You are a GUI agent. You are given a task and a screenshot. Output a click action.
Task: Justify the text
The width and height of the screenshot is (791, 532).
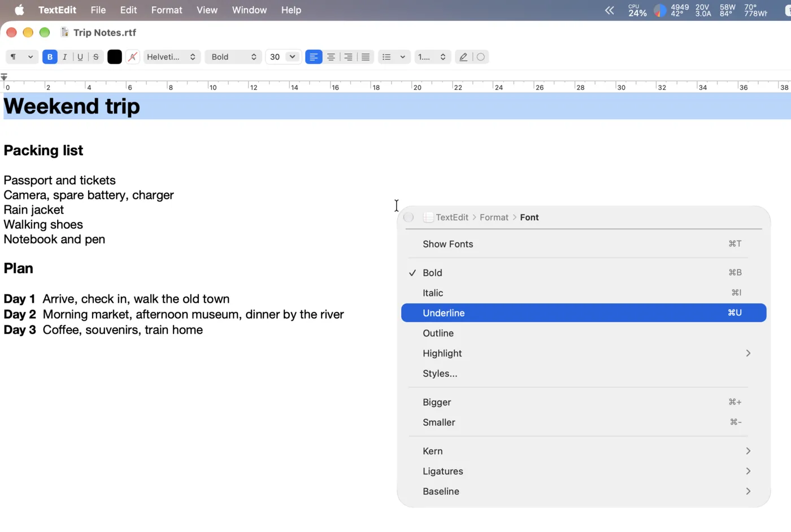pyautogui.click(x=366, y=57)
